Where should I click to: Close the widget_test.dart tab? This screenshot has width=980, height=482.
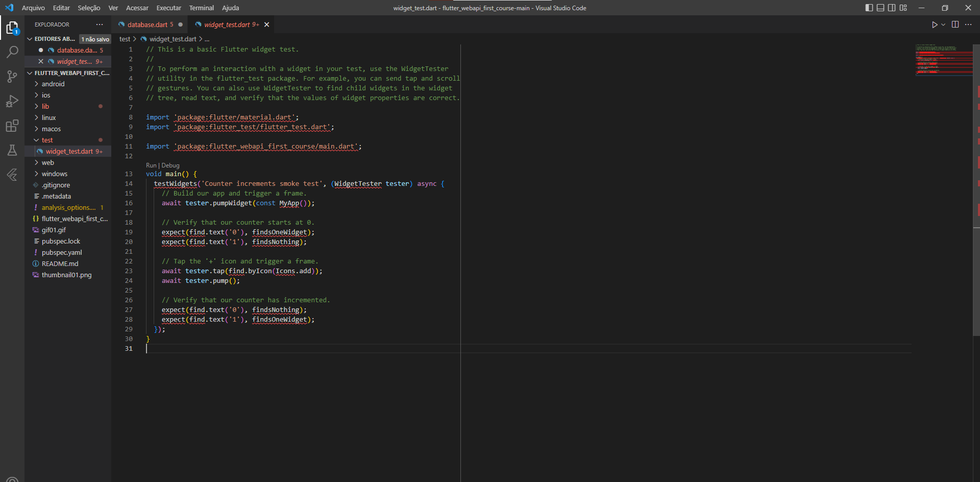(266, 25)
